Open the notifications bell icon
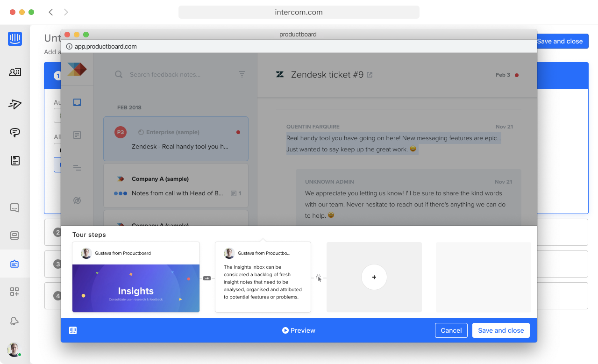 tap(14, 321)
